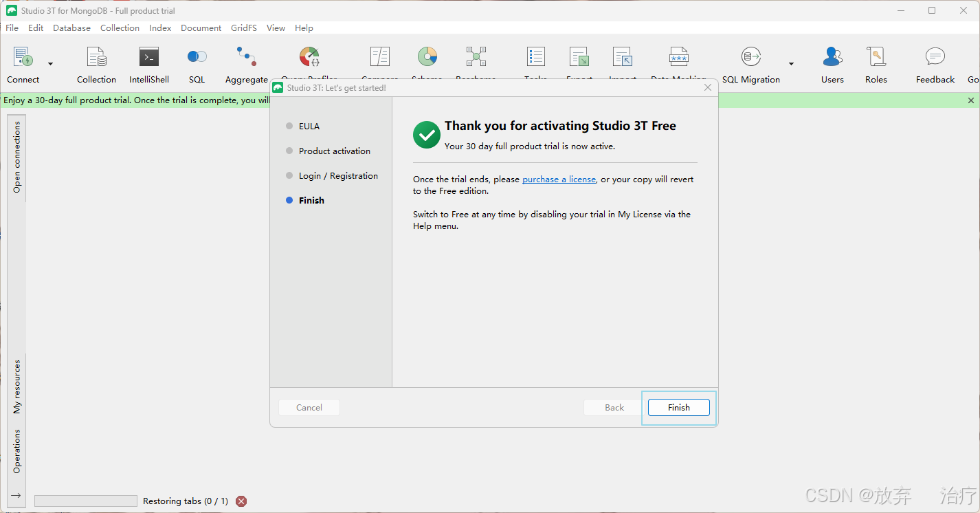
Task: Select the Operations side tab
Action: coord(17,451)
